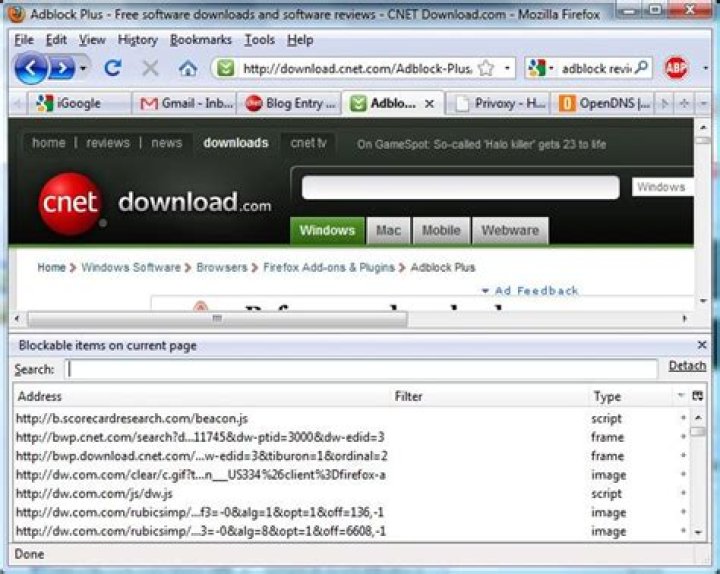Image resolution: width=720 pixels, height=574 pixels.
Task: Click the CNET site identity icon in address bar
Action: 225,68
